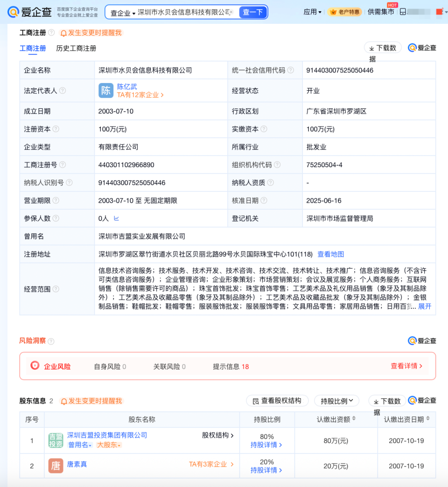Screen dimensions: 448x487
Task: Click the bell icon beside 发生变更时提醒我
Action: click(63, 34)
